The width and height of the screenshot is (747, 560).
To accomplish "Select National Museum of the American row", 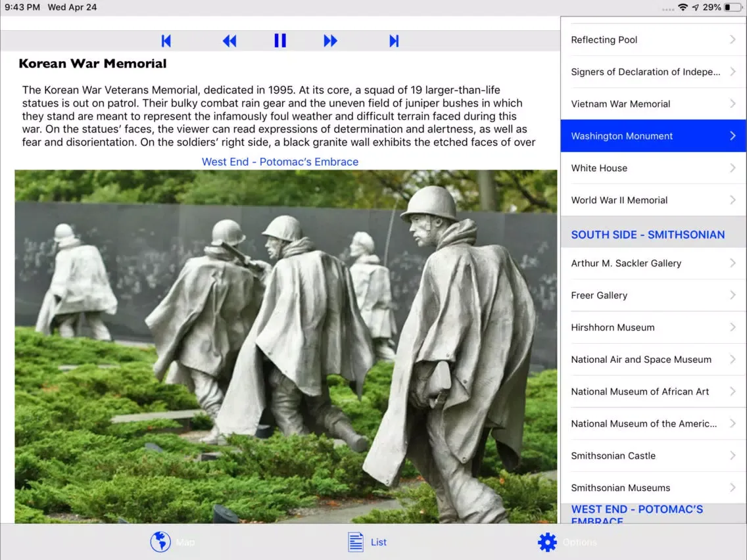I will [x=654, y=424].
